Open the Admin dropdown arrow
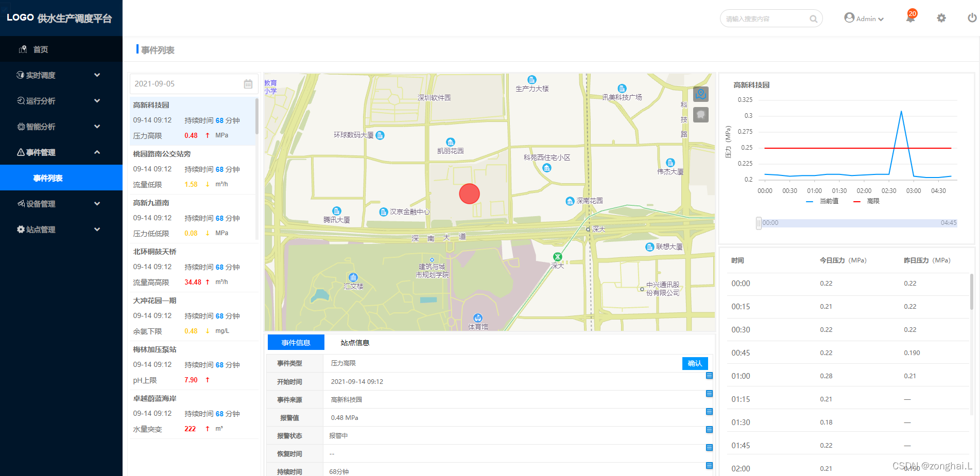 (881, 19)
